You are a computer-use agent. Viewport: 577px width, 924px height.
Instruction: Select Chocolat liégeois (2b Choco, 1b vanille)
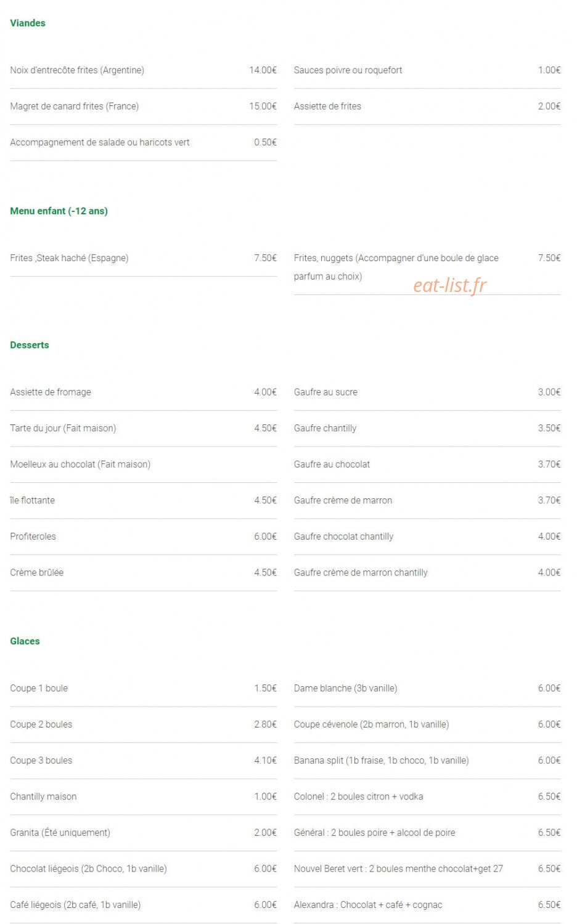[x=88, y=869]
